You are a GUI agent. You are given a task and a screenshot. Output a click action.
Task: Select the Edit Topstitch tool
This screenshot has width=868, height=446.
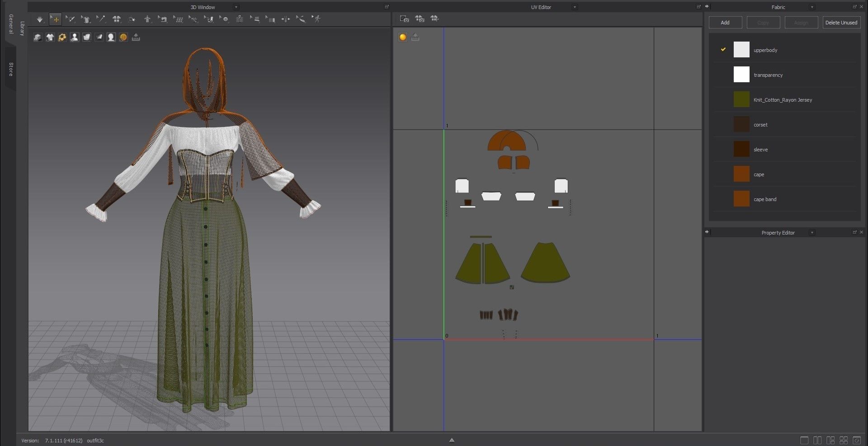pyautogui.click(x=193, y=19)
